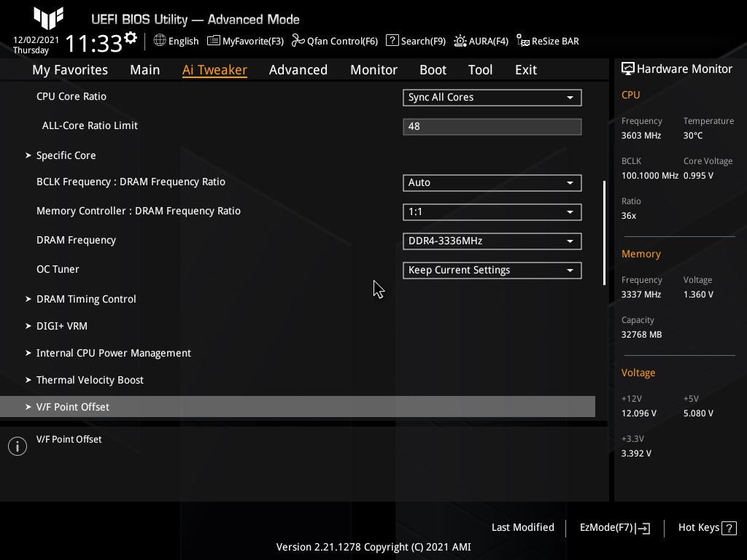Viewport: 747px width, 560px height.
Task: Click the 11:33 clock display
Action: 94,43
